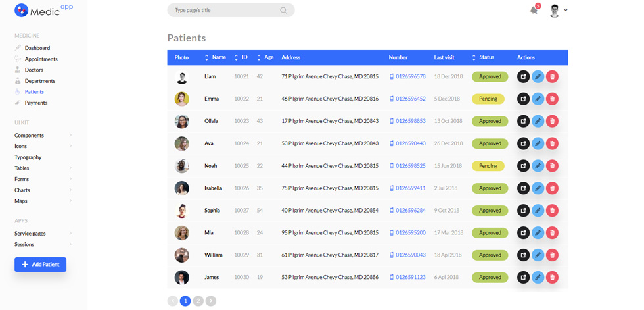Go to Appointments in the sidebar

(x=41, y=59)
